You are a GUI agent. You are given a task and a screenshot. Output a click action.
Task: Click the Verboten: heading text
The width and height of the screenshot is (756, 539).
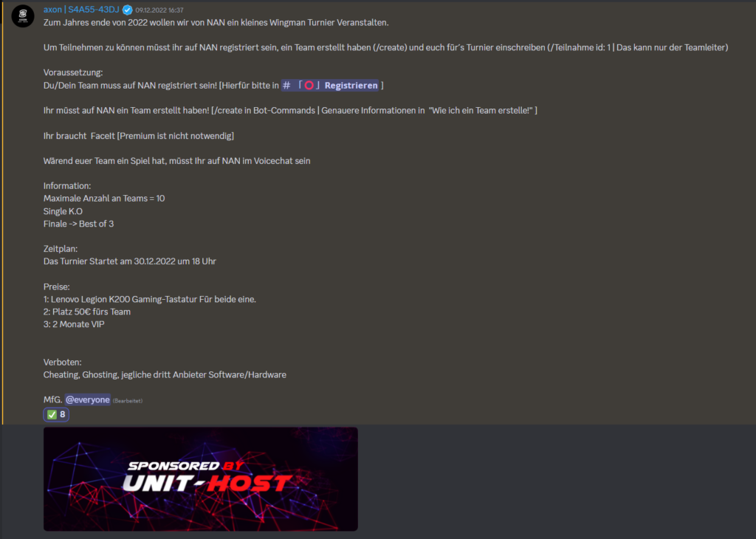tap(62, 362)
